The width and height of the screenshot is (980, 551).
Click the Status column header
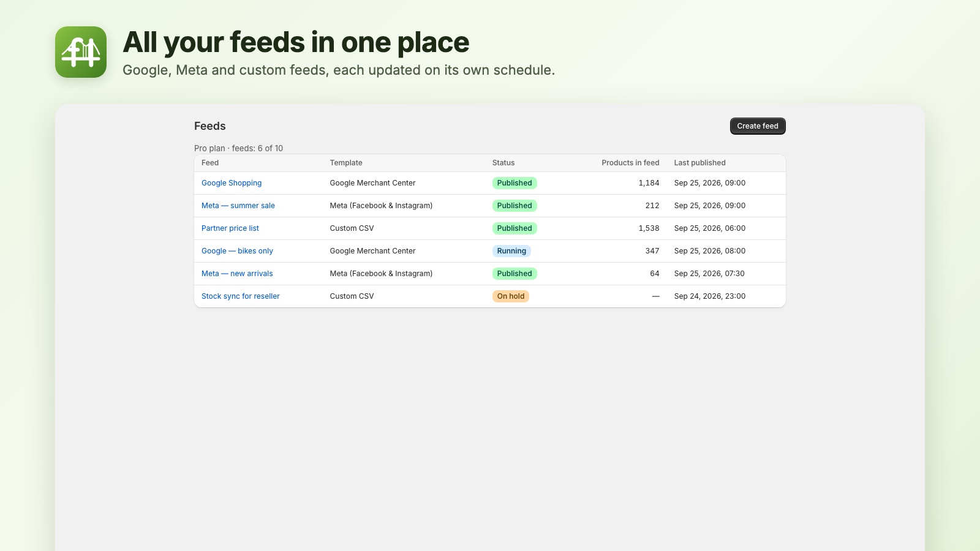[503, 163]
